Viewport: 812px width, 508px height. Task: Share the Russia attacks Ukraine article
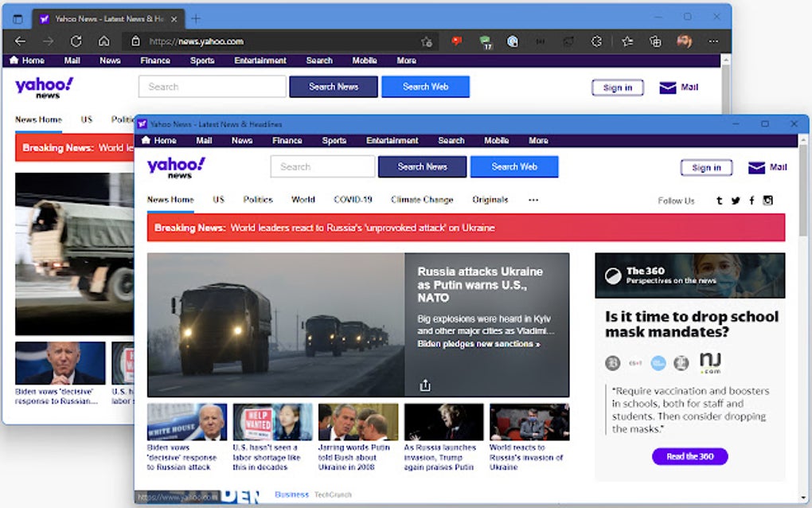(x=425, y=385)
